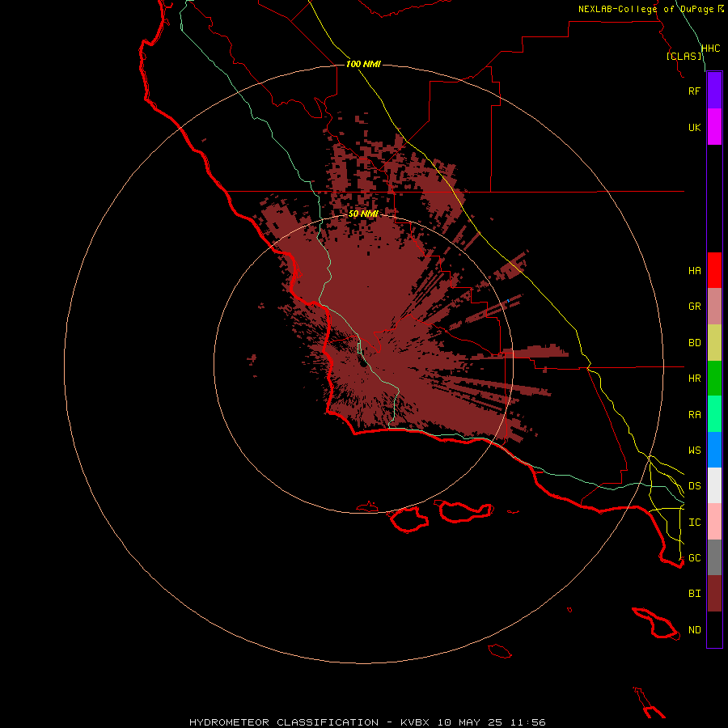Viewport: 728px width, 728px height.
Task: Click the BD legend label
Action: click(x=694, y=343)
